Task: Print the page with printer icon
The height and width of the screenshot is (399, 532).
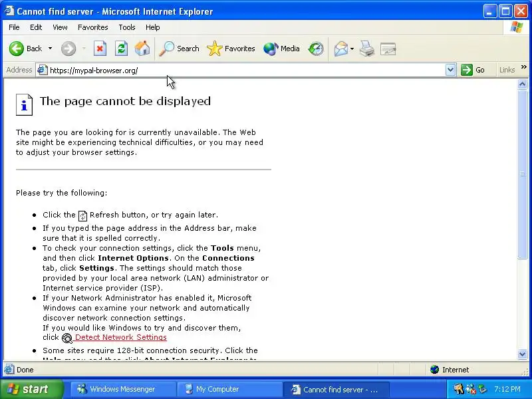Action: [x=367, y=49]
